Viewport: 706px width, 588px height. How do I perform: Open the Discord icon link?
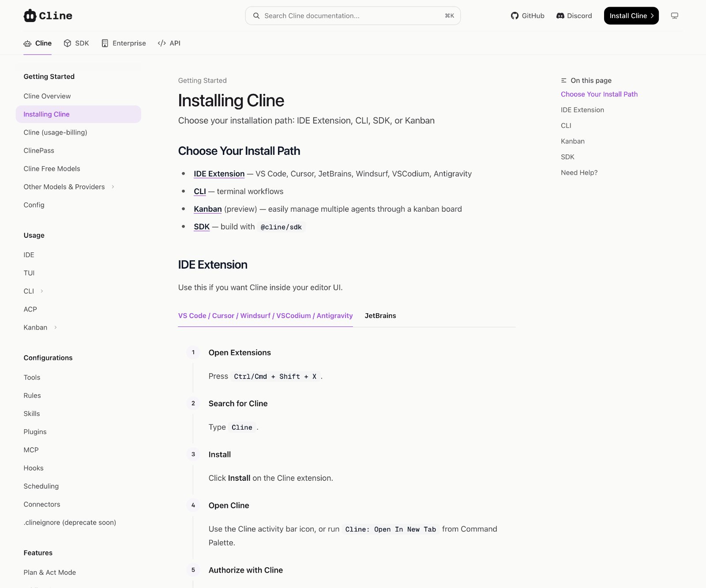click(560, 16)
